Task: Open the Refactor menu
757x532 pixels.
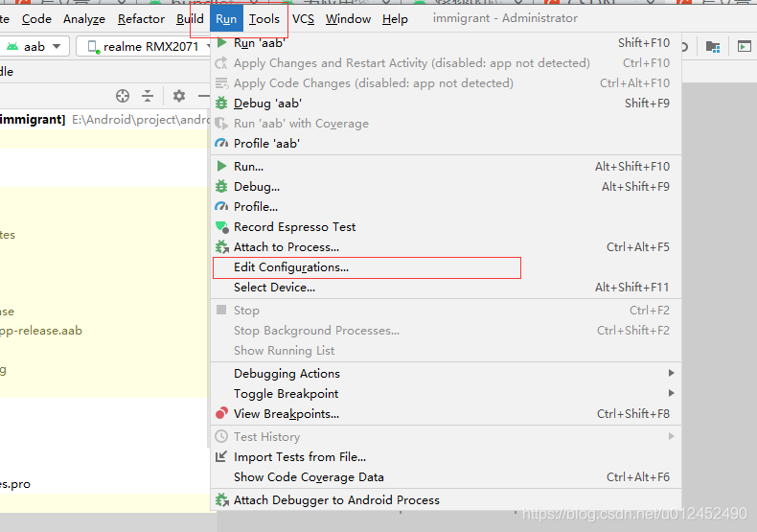Action: point(141,19)
